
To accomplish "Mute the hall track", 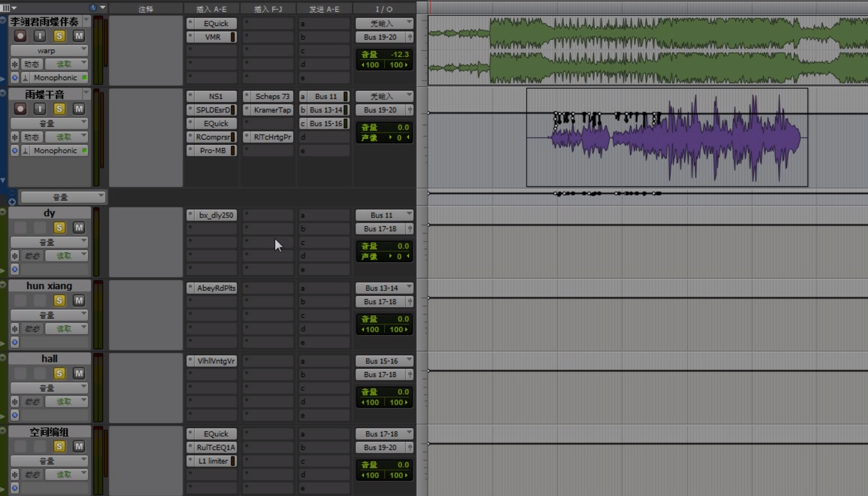I will click(79, 373).
